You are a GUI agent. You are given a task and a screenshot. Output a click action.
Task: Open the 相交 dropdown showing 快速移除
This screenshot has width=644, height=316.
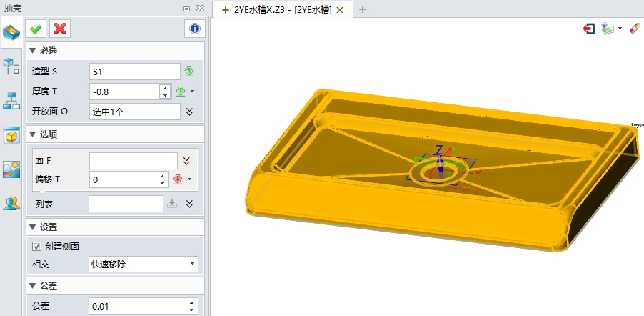144,264
